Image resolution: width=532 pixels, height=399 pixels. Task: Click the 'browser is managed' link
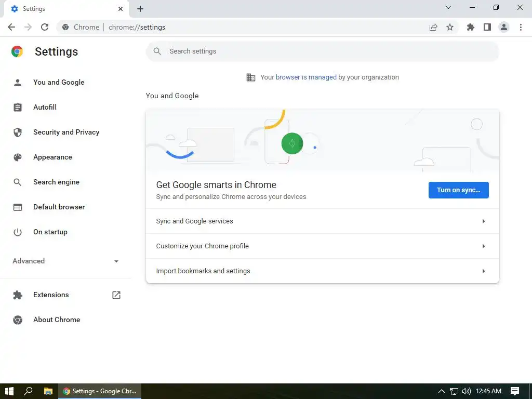[x=306, y=77]
